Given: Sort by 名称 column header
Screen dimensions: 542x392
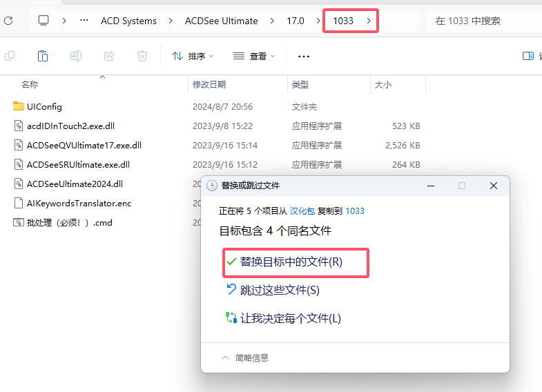Looking at the screenshot, I should coord(30,85).
